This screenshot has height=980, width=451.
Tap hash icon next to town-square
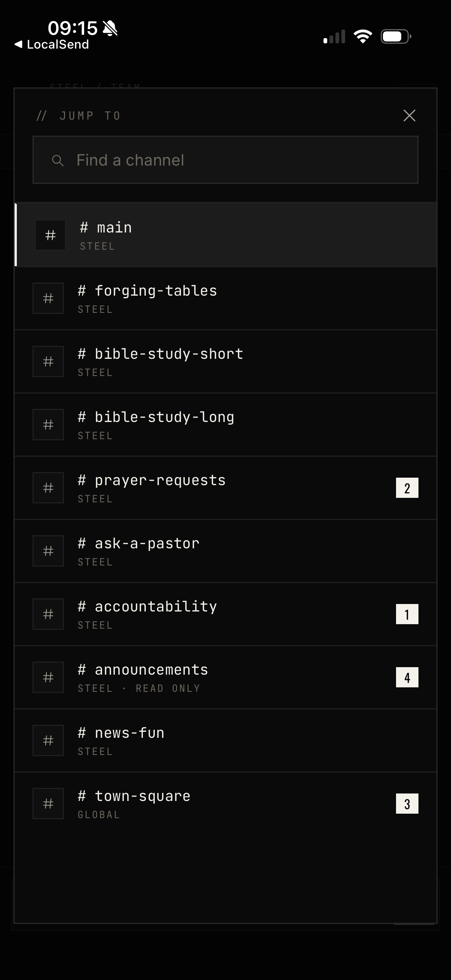point(48,804)
